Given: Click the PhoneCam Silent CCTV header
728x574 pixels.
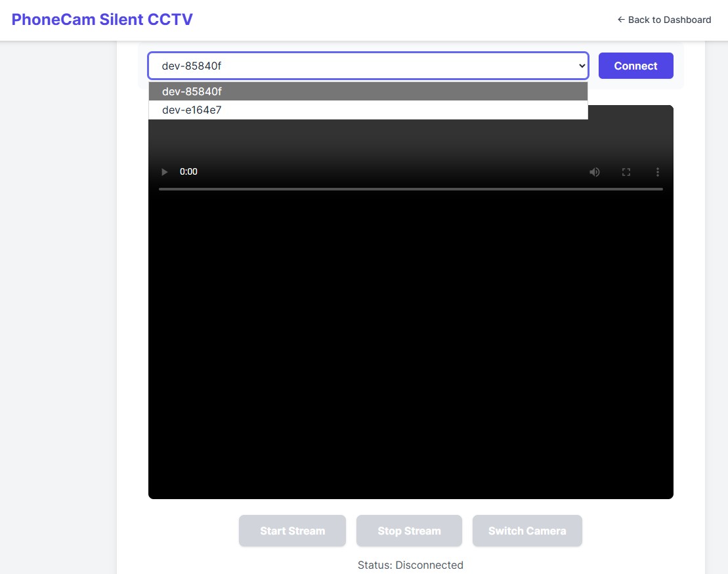Looking at the screenshot, I should coord(101,19).
